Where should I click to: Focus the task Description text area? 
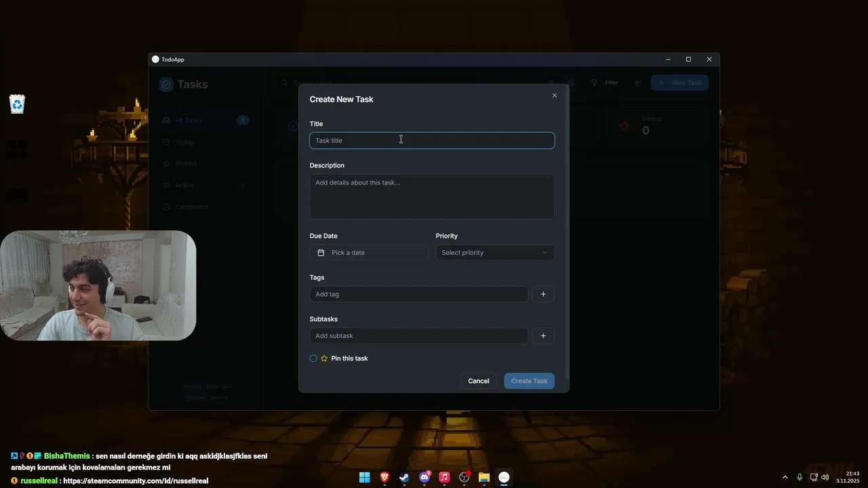(432, 197)
